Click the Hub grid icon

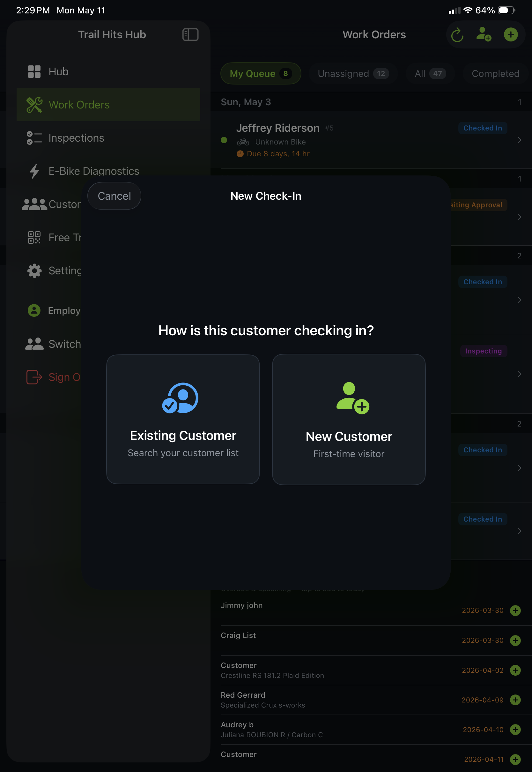click(34, 72)
